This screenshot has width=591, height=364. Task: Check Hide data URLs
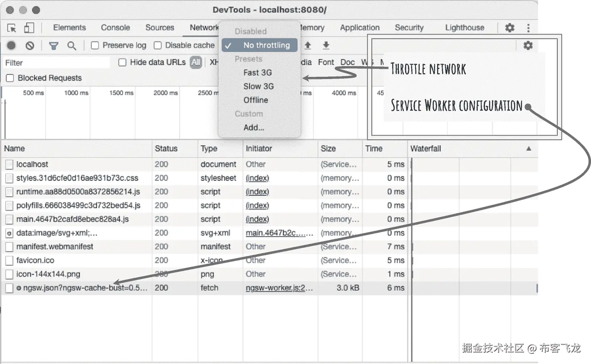(122, 62)
